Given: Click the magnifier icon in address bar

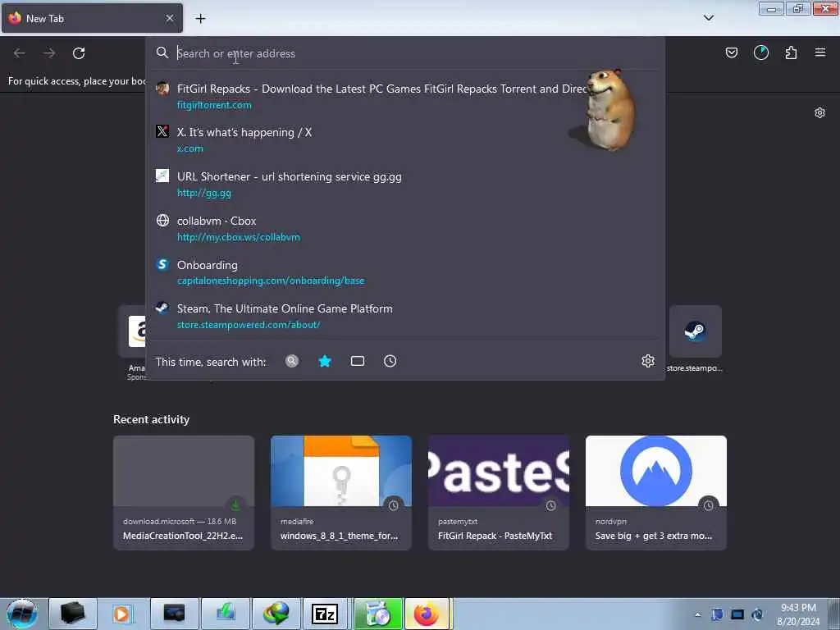Looking at the screenshot, I should 162,52.
